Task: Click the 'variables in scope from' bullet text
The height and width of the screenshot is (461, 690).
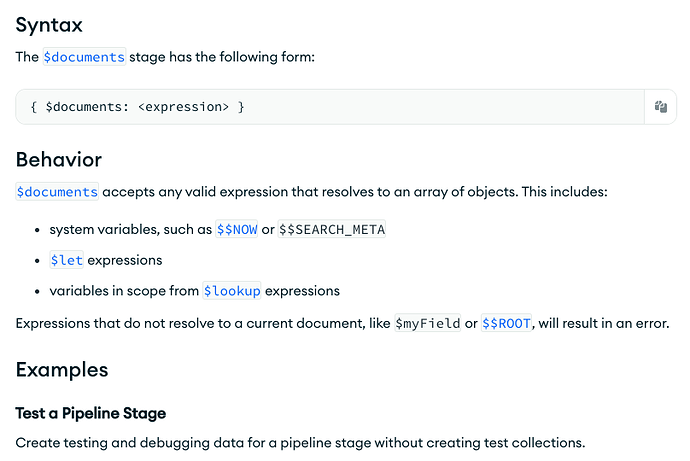Action: [125, 291]
